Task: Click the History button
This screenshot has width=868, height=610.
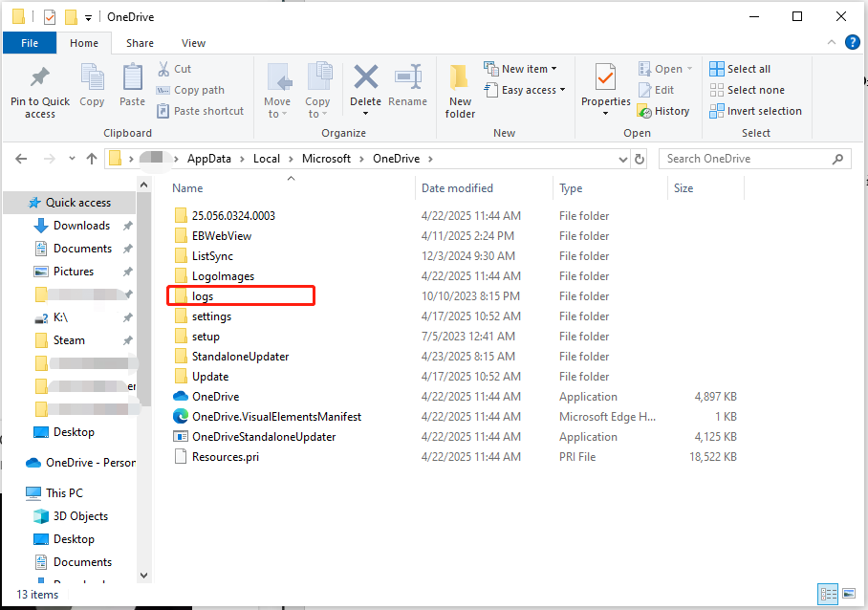Action: 663,111
